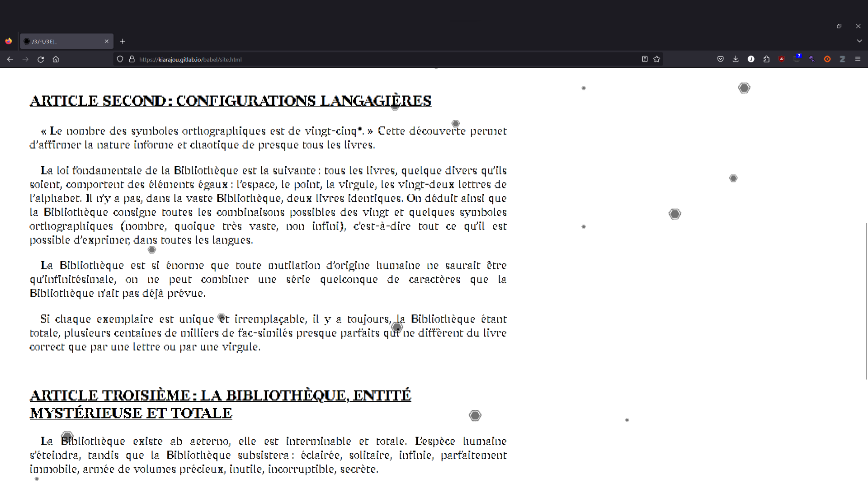Click the page vertical scrollbar thumb
Viewport: 868px width, 488px height.
866,300
